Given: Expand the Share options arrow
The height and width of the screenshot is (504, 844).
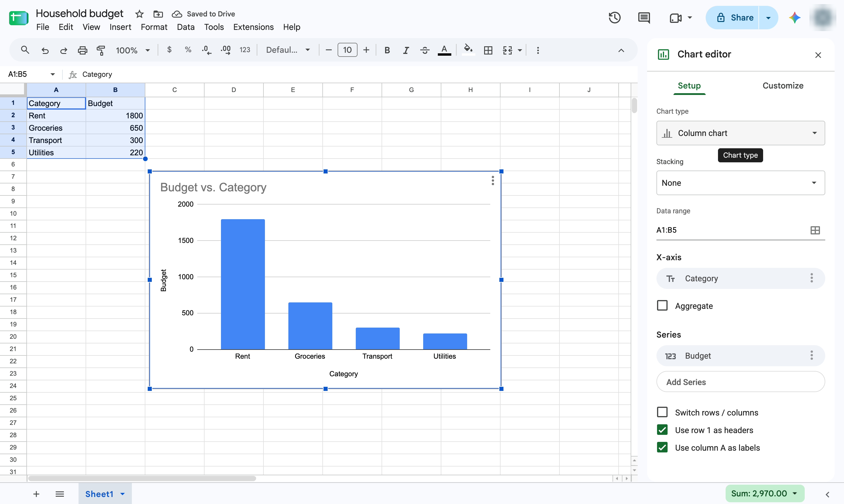Looking at the screenshot, I should coord(768,18).
